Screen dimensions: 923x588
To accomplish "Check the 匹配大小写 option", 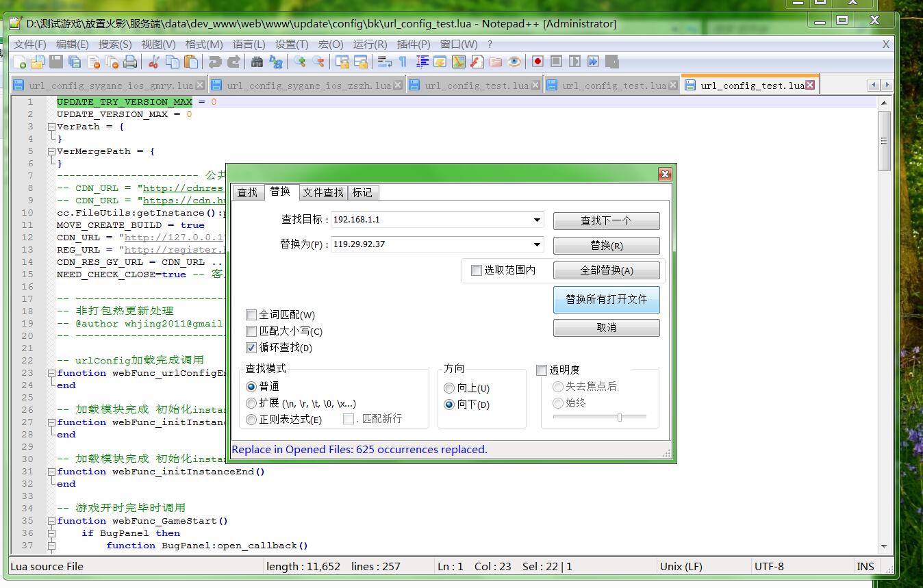I will [x=251, y=331].
